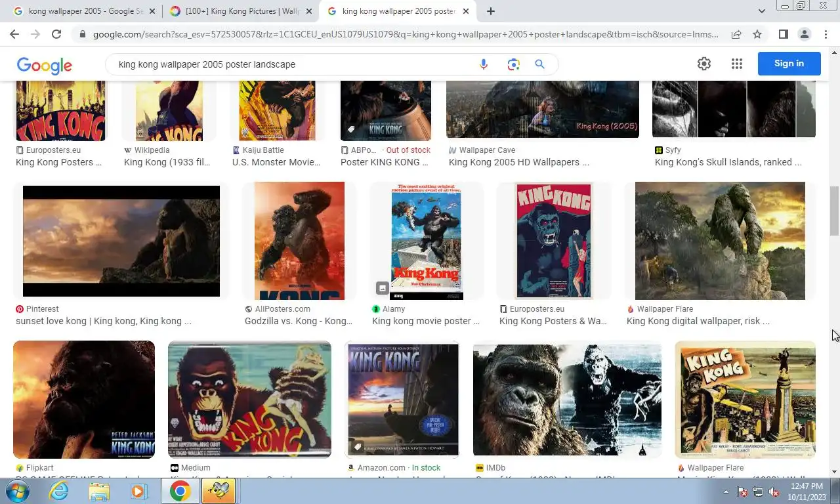This screenshot has height=504, width=840.
Task: Open Google Lens image search icon
Action: [513, 64]
